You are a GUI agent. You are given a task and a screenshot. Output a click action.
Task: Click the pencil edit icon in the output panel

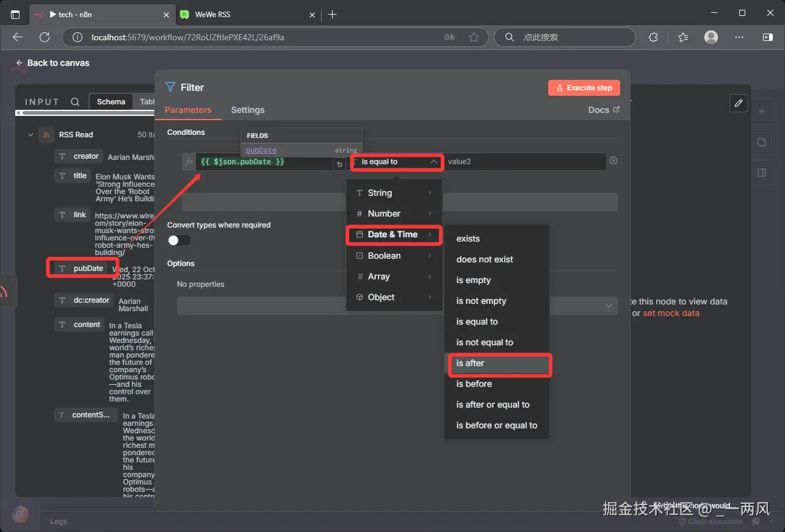[738, 103]
